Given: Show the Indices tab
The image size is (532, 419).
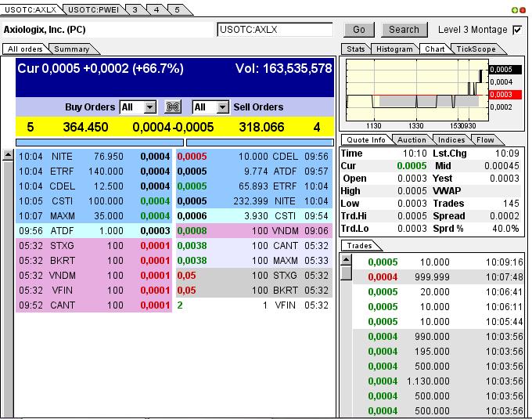Looking at the screenshot, I should (x=451, y=140).
